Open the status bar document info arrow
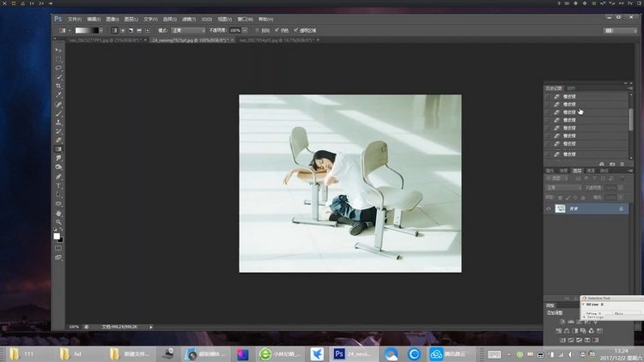 tap(151, 327)
